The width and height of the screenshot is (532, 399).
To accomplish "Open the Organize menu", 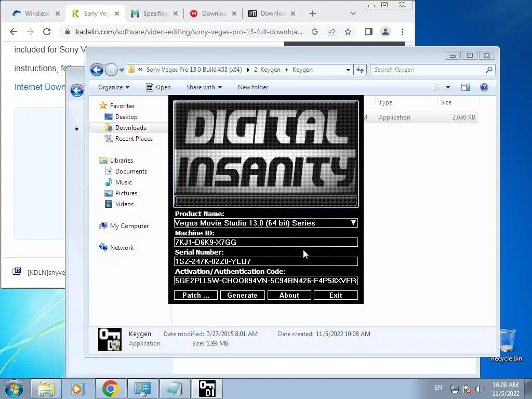I will 114,87.
